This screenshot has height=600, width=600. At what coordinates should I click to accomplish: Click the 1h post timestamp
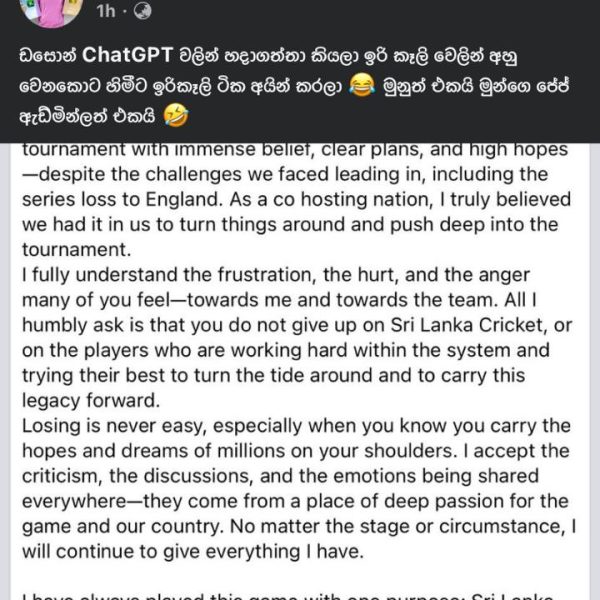click(105, 11)
